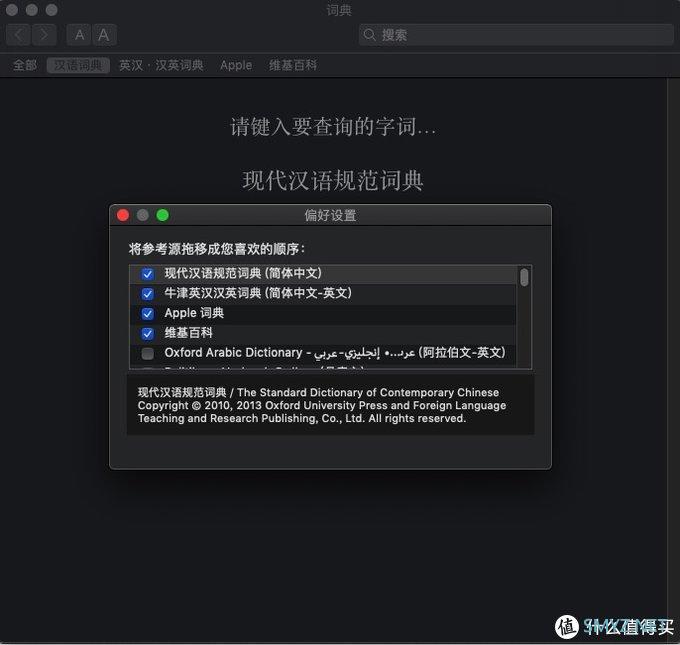Uncheck the Apple 词典 checkbox
Screen dimensions: 680x645
pyautogui.click(x=147, y=314)
